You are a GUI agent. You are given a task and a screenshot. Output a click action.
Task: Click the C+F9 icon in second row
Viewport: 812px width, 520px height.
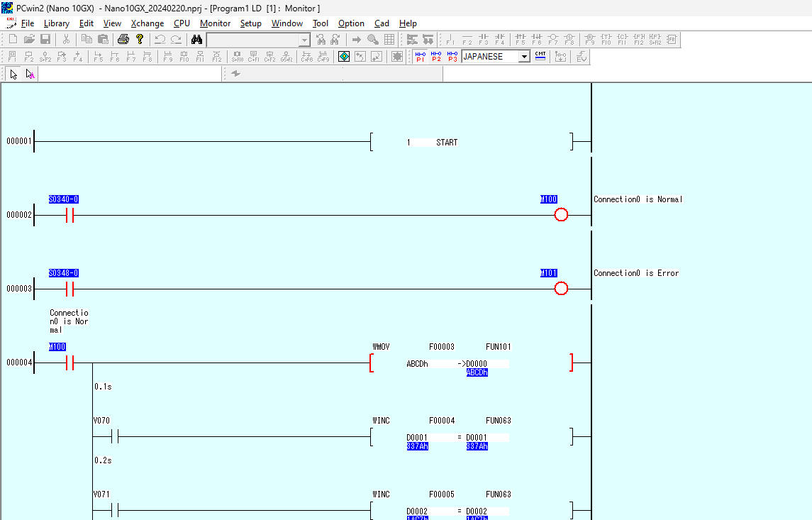point(323,57)
